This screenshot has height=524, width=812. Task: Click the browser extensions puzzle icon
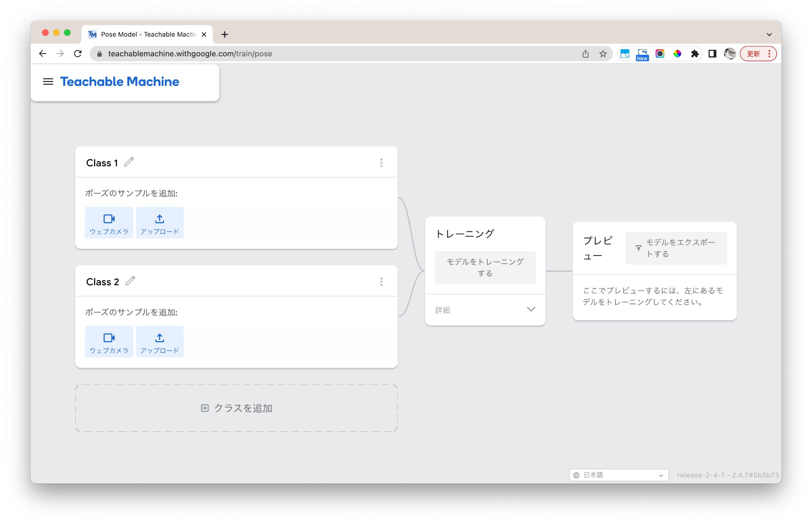tap(695, 54)
